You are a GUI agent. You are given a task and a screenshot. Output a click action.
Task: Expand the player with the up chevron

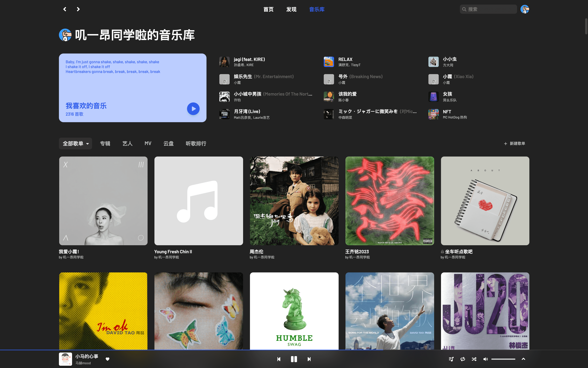pyautogui.click(x=523, y=359)
